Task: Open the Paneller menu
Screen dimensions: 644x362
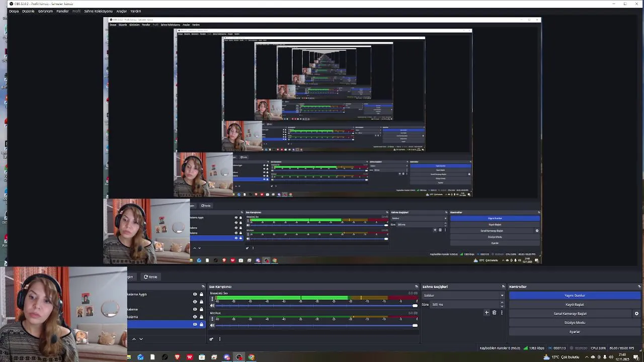Action: [x=62, y=11]
